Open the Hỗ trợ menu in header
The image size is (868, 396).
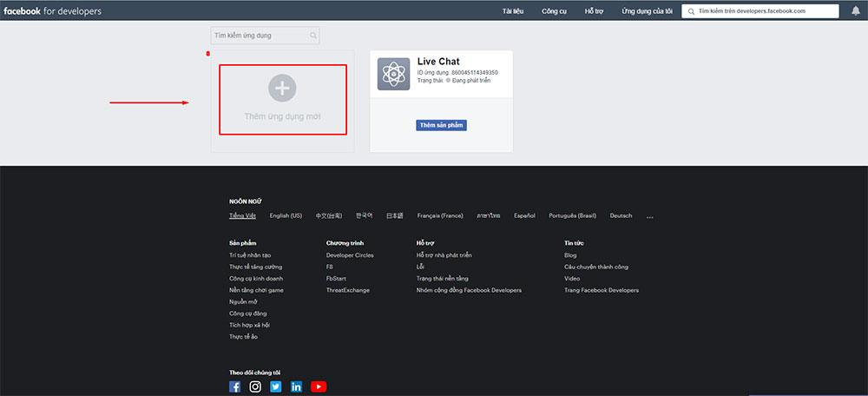click(x=594, y=11)
